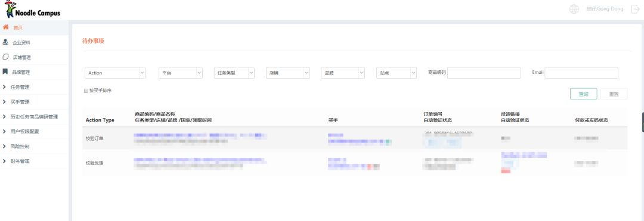644x221 pixels.
Task: Open the 任务类型 dropdown
Action: [x=234, y=73]
